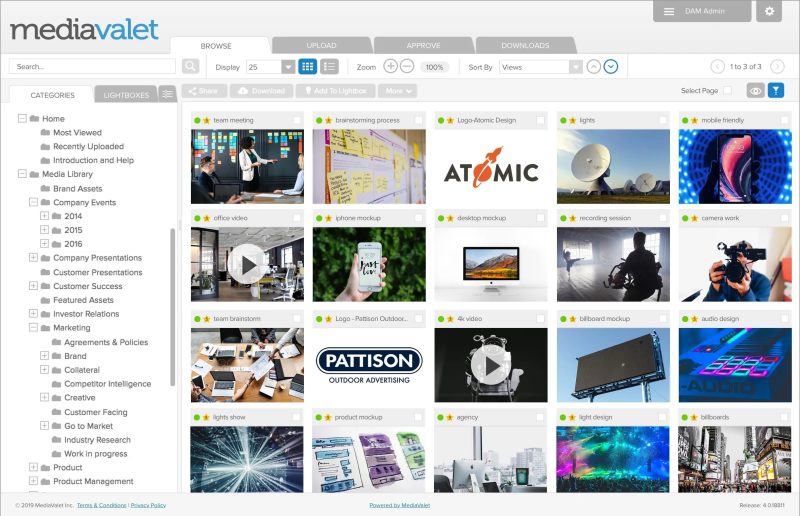Screen dimensions: 800x516
Task: Open the filter funnel button
Action: (x=776, y=91)
